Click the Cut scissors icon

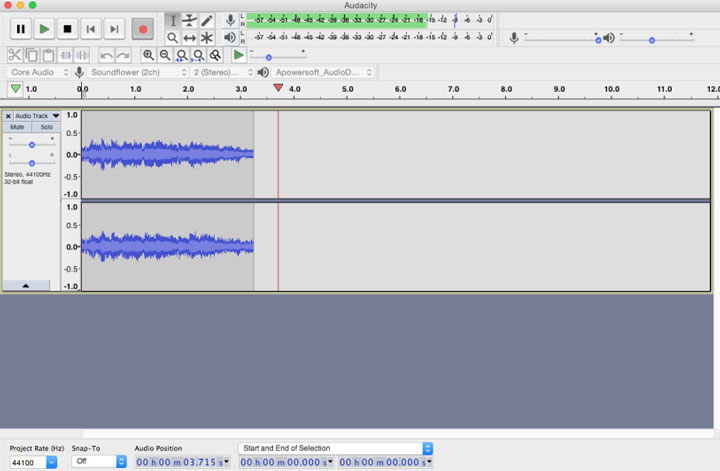click(x=16, y=55)
